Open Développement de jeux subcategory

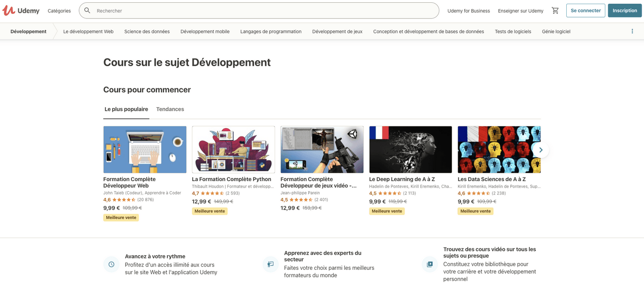[x=337, y=32]
